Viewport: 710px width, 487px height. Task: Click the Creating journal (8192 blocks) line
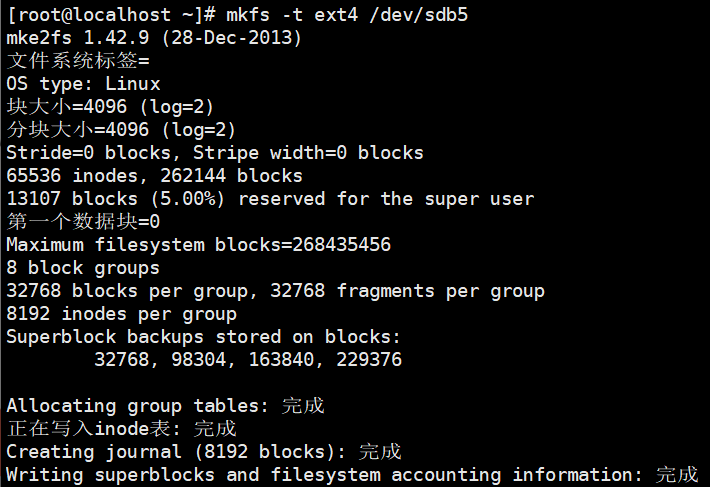pyautogui.click(x=203, y=452)
